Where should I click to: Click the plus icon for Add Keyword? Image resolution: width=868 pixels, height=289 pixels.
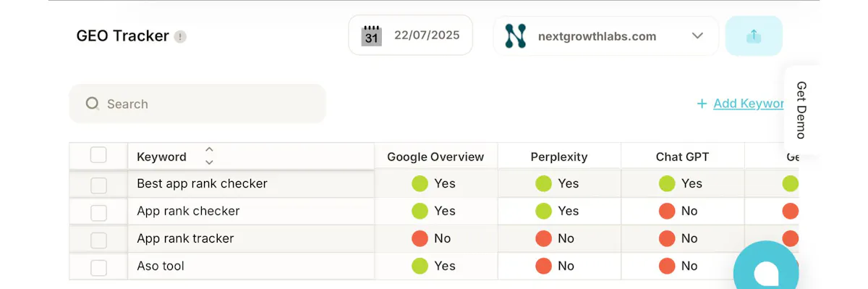tap(702, 104)
